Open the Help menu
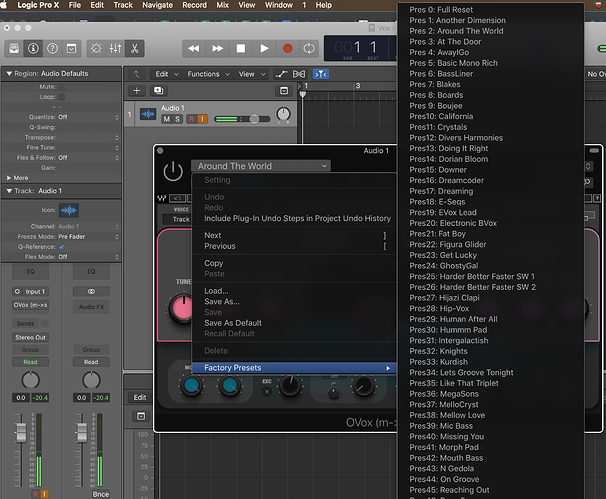This screenshot has height=499, width=606. coord(323,5)
